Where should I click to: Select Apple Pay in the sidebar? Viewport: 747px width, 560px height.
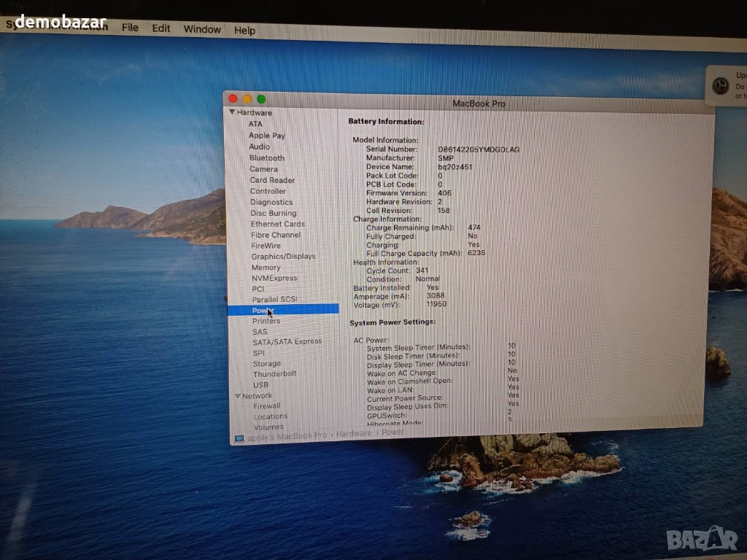coord(267,136)
